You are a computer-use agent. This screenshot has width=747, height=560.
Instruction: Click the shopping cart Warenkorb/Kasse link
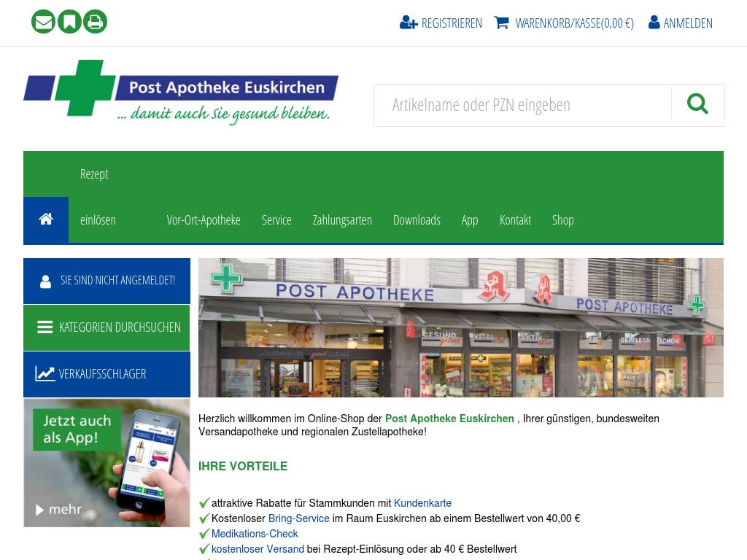564,23
